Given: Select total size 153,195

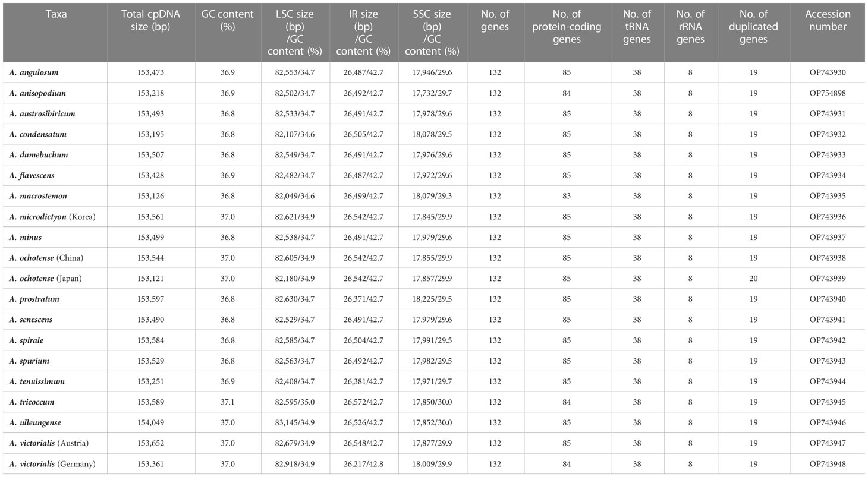Looking at the screenshot, I should pos(151,134).
